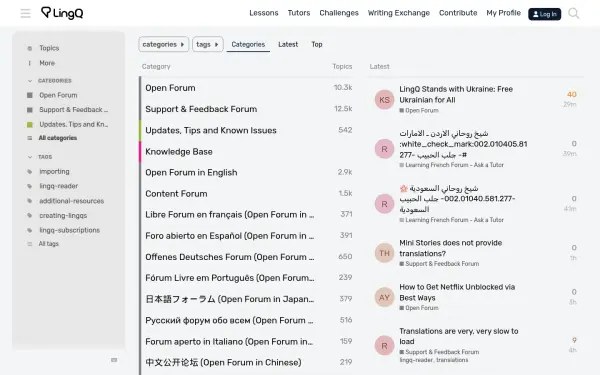This screenshot has width=600, height=375.
Task: Open Offenes Deutsches Forum category
Action: coord(230,257)
